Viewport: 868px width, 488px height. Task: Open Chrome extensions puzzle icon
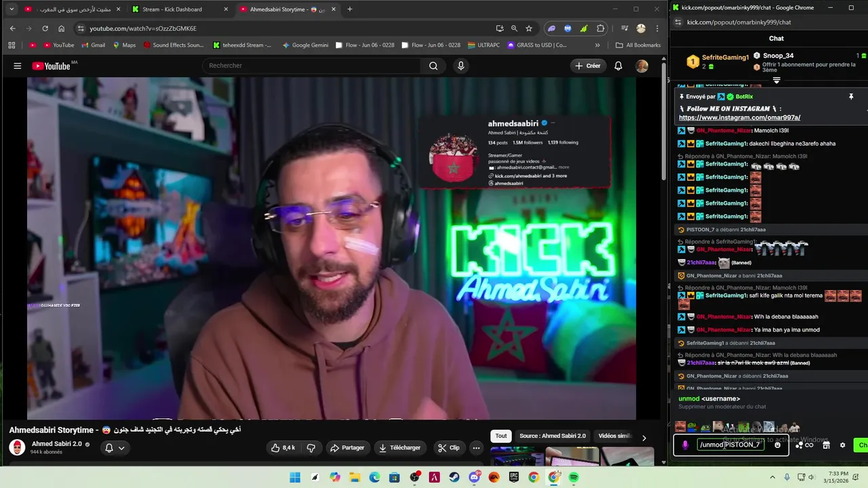[x=601, y=28]
